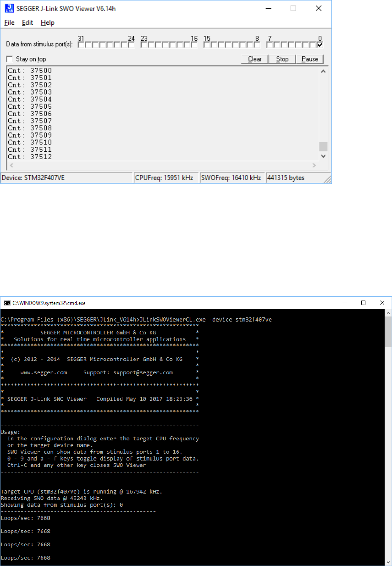Viewport: 392px width, 566px height.
Task: Close the cmd.exe window
Action: click(x=382, y=303)
